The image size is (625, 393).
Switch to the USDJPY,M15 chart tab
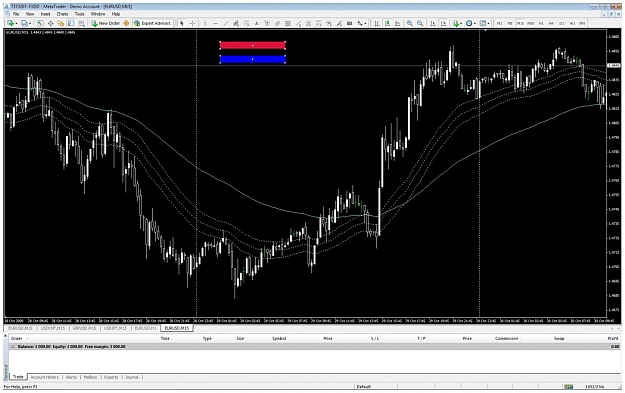115,328
